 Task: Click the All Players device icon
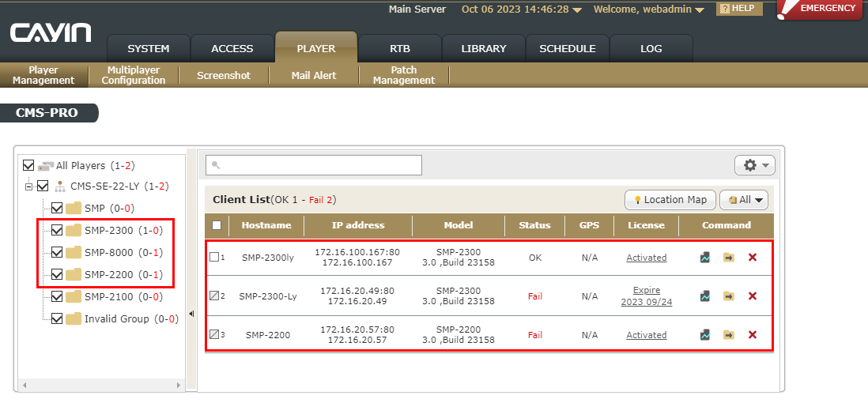tap(45, 165)
